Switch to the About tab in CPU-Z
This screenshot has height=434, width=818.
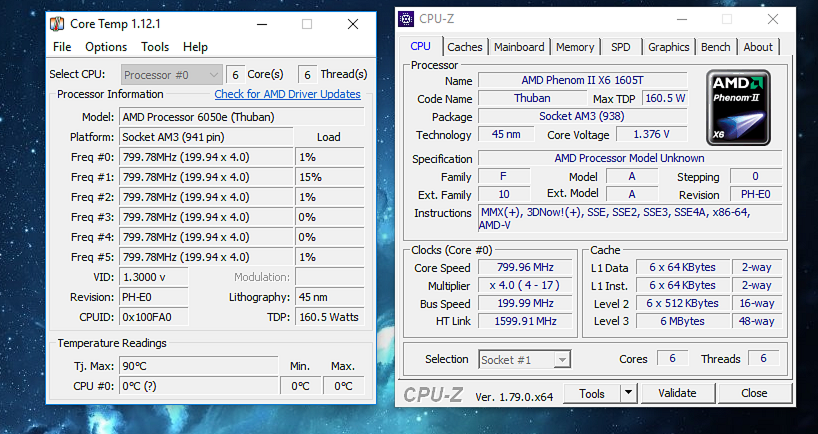coord(757,47)
